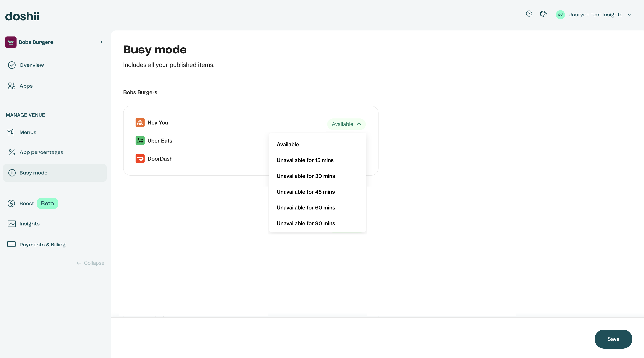Go to Payments & Billing page
The width and height of the screenshot is (644, 358).
[x=42, y=245]
